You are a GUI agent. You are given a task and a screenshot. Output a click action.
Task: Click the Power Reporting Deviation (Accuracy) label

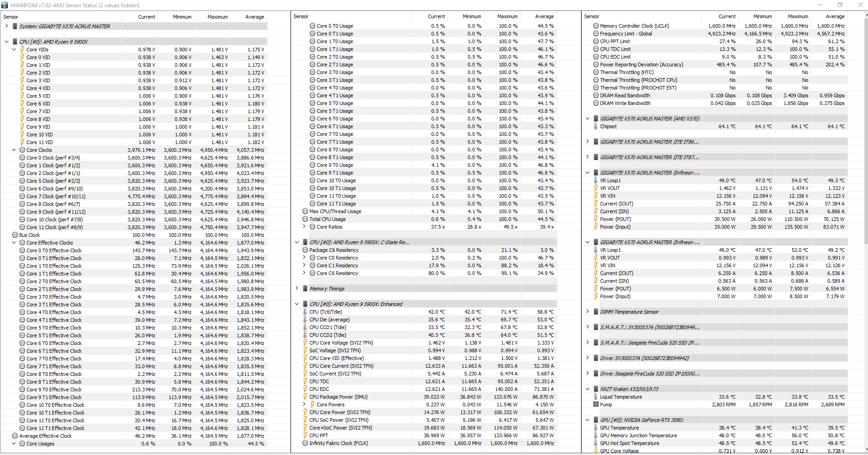(x=641, y=65)
